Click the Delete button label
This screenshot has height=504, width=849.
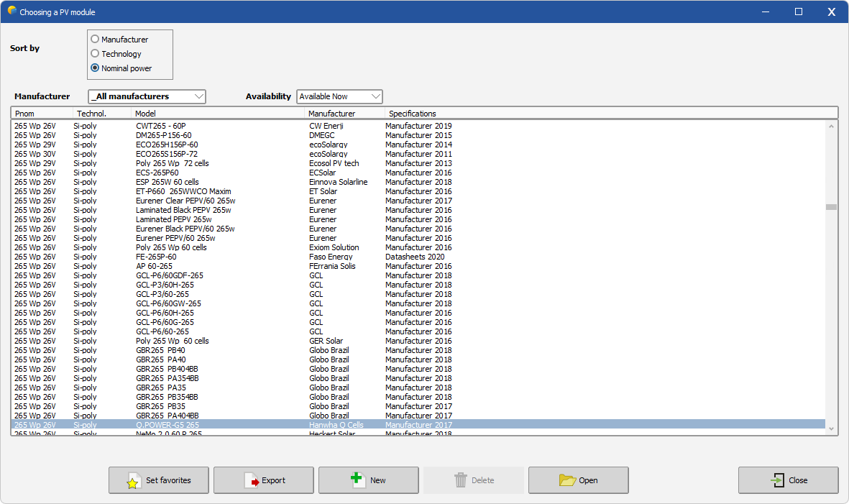482,480
